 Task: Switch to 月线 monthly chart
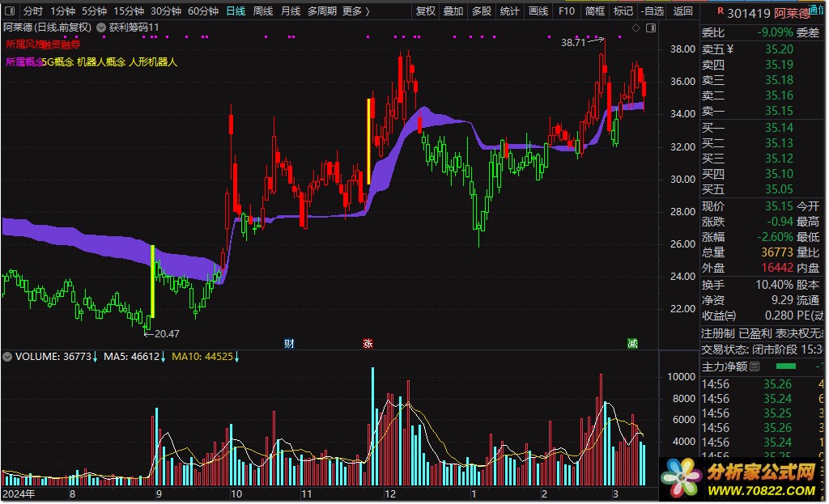tap(291, 11)
